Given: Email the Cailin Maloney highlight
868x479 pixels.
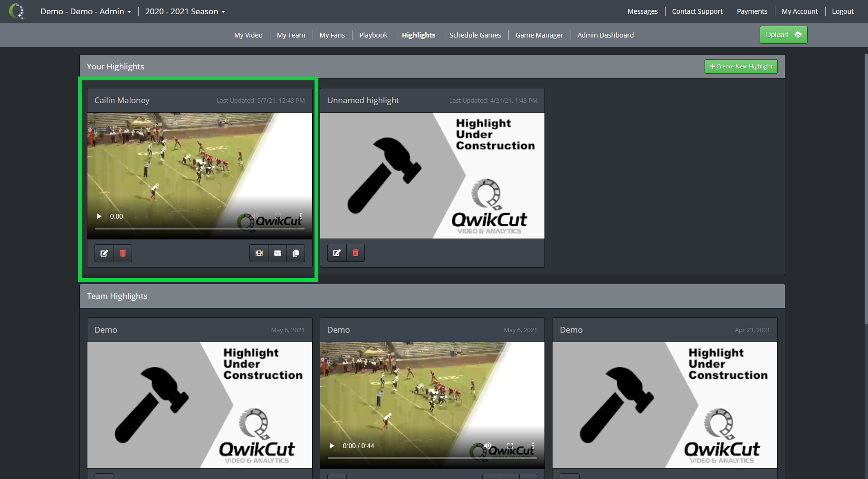Looking at the screenshot, I should coord(277,253).
